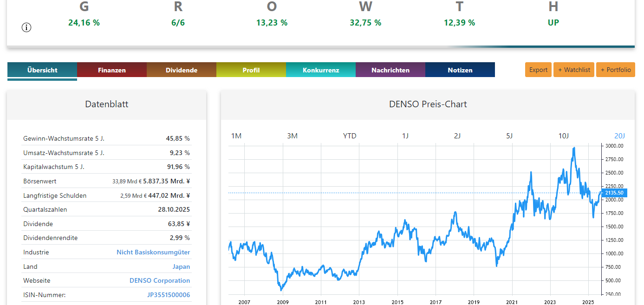Screen dimensions: 644x305
Task: Open the Nachrichten tab
Action: 390,70
